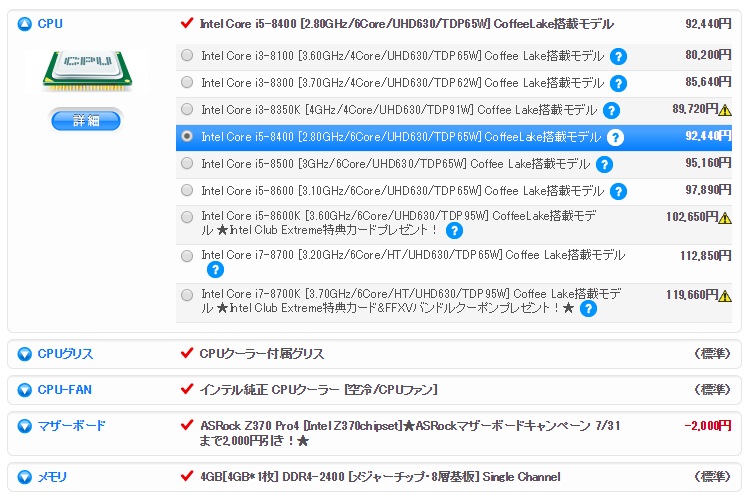Click the 97,890円 price

708,190
